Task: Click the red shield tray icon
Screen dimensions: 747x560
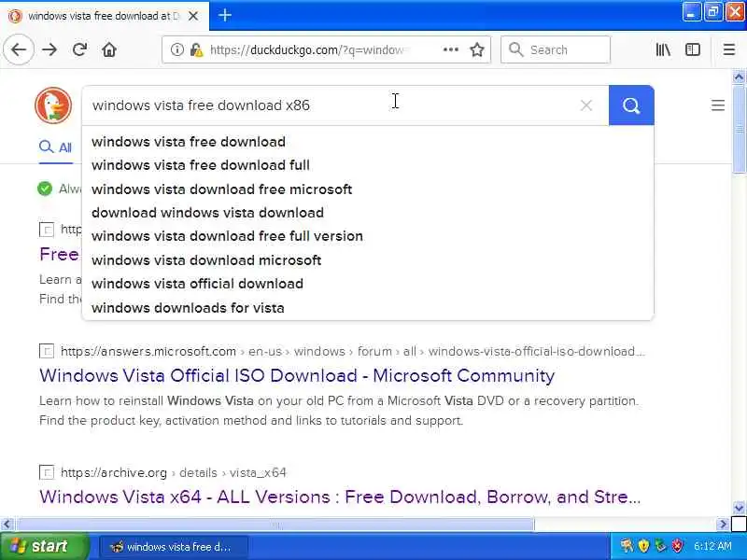Action: tap(677, 546)
